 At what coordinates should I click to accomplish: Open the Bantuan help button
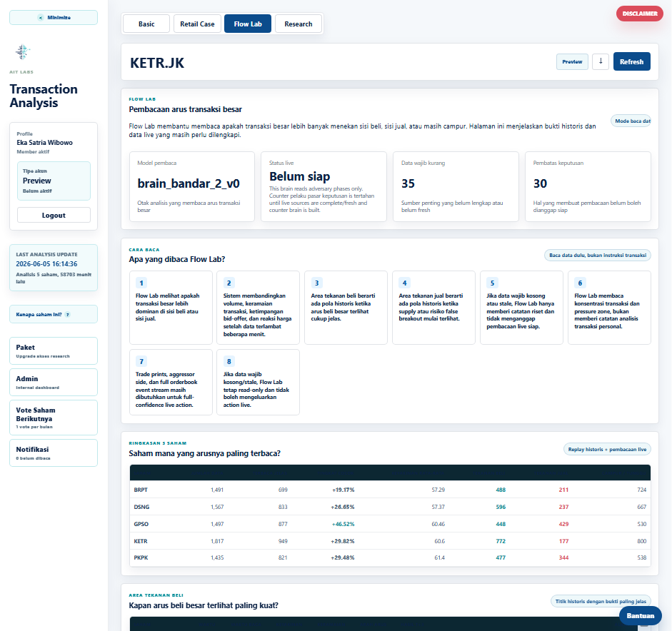pyautogui.click(x=641, y=615)
